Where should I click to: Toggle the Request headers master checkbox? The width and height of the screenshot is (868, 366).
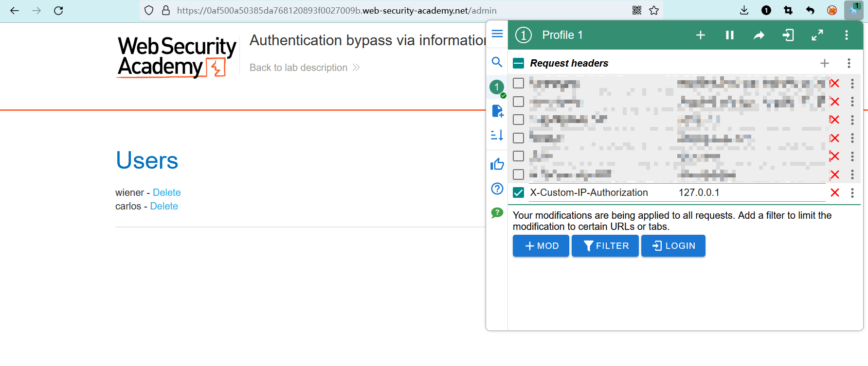click(x=519, y=63)
